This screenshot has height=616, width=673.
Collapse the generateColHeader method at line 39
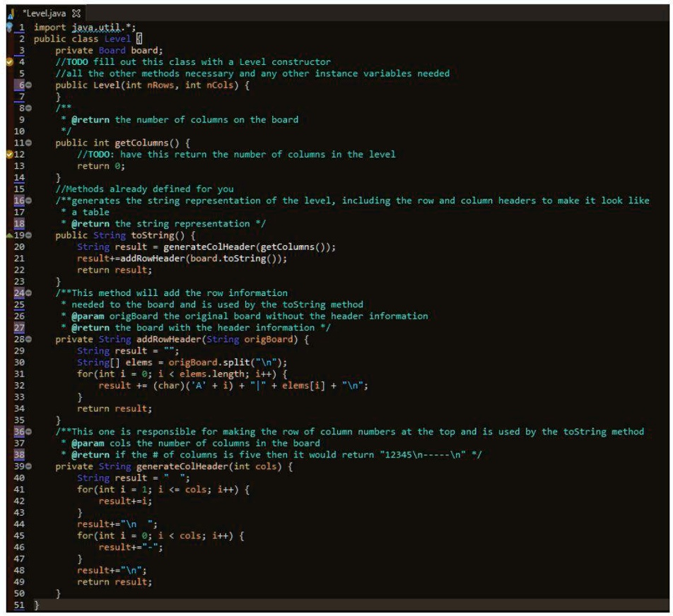pos(28,466)
